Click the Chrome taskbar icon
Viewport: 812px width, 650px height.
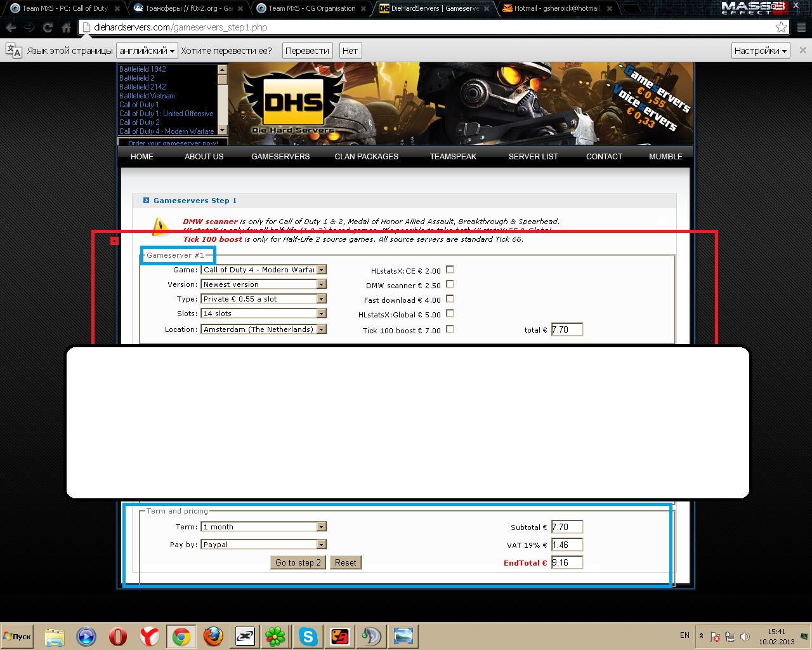click(181, 637)
